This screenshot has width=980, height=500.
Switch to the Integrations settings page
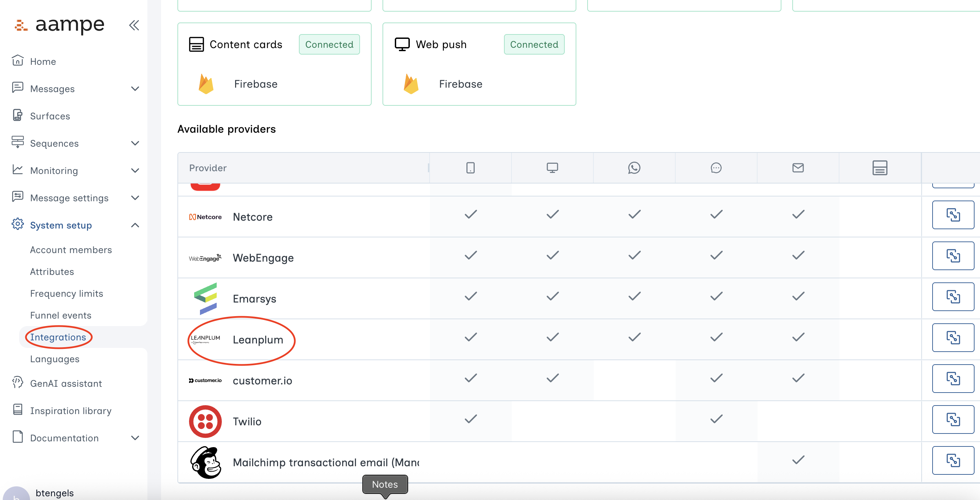point(58,337)
